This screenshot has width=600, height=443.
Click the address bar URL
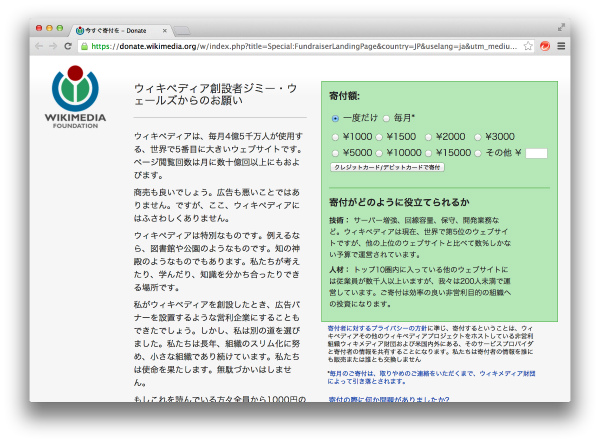pos(304,46)
